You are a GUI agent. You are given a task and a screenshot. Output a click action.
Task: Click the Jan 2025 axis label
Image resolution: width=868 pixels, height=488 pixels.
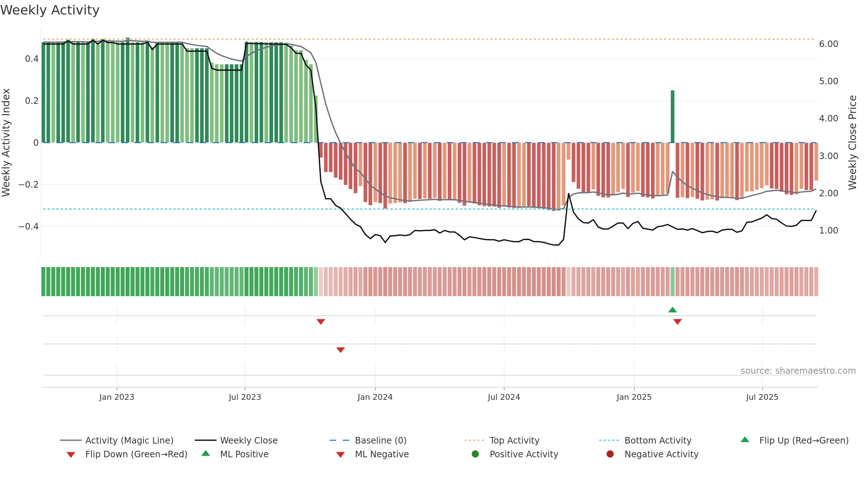tap(634, 397)
